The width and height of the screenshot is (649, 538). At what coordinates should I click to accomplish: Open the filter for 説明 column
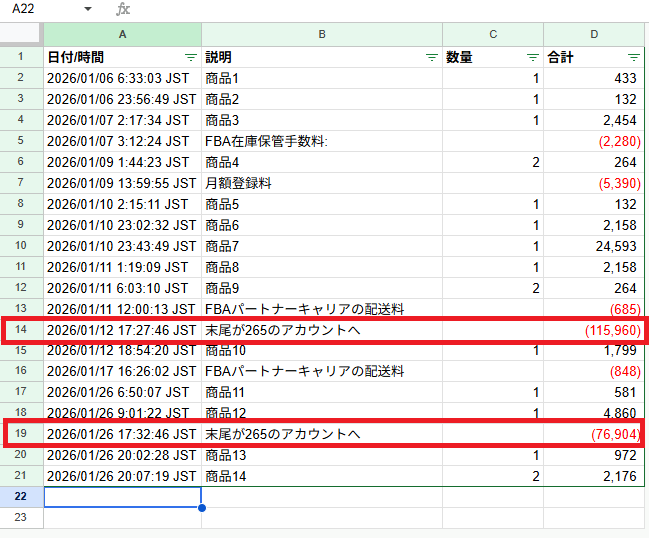point(432,58)
